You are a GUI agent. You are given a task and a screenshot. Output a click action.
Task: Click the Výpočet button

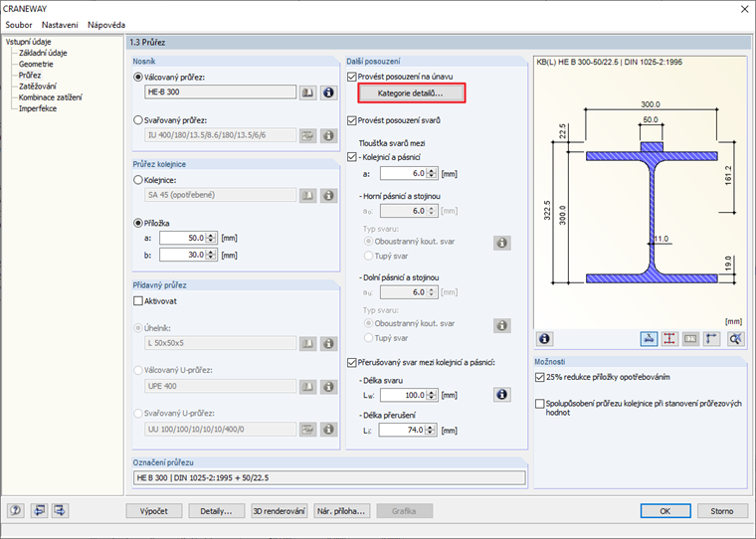[154, 511]
